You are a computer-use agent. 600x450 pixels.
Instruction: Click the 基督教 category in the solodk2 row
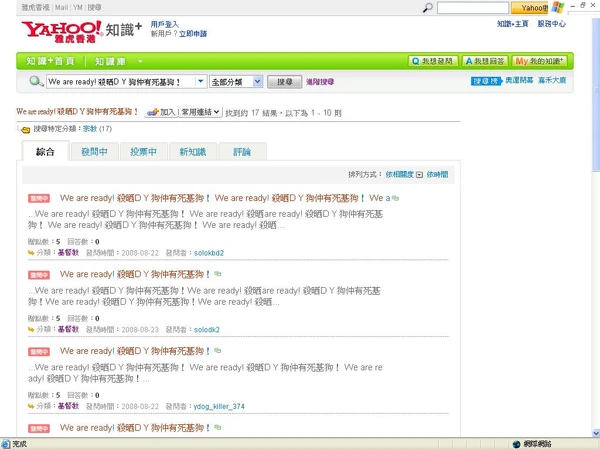[x=68, y=329]
